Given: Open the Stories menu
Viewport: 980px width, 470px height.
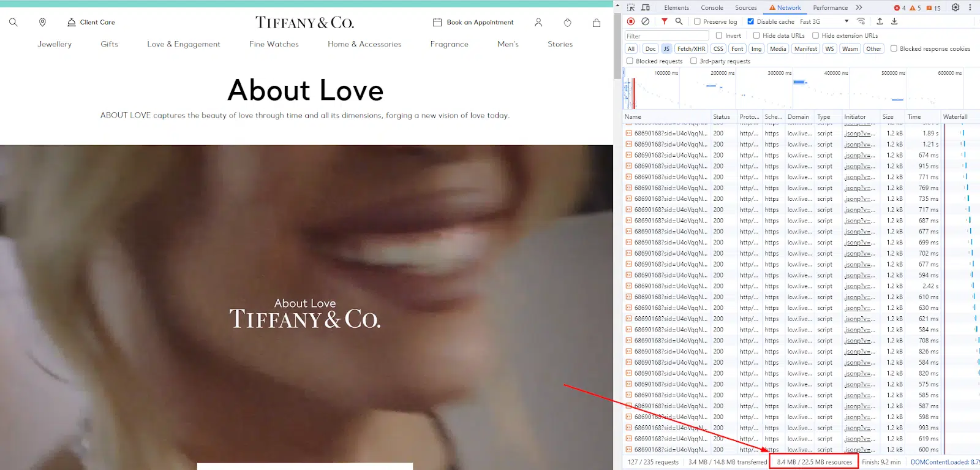Looking at the screenshot, I should point(560,44).
